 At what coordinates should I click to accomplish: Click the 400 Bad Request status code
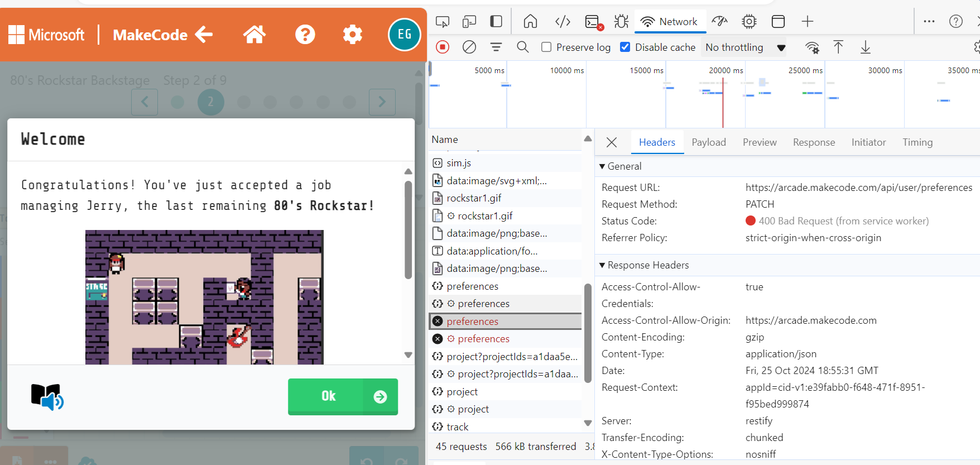[x=837, y=221]
